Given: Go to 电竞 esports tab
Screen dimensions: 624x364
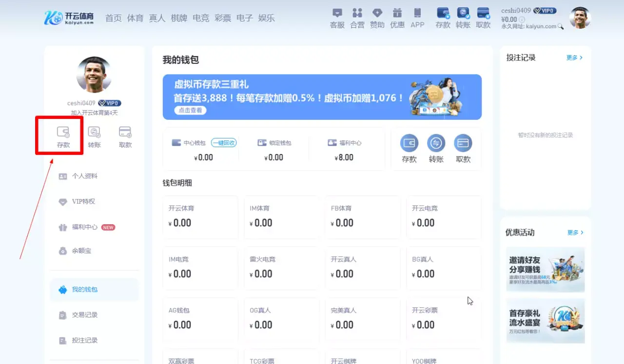Looking at the screenshot, I should (201, 18).
